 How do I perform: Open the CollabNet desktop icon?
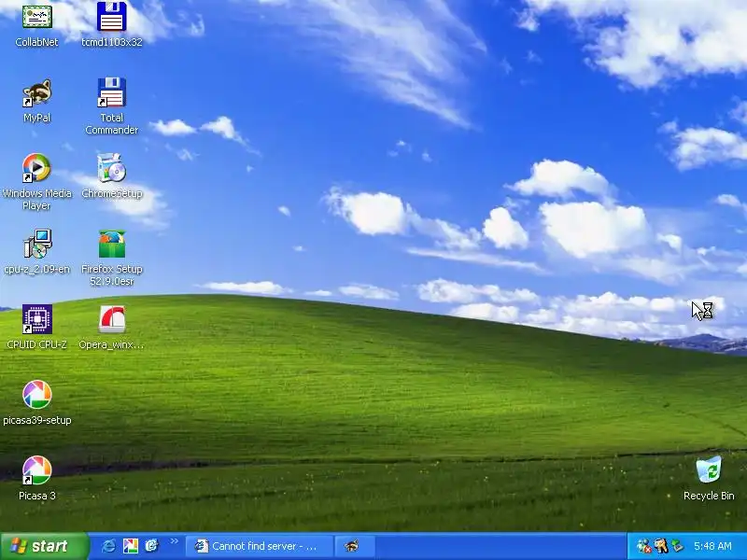36,24
